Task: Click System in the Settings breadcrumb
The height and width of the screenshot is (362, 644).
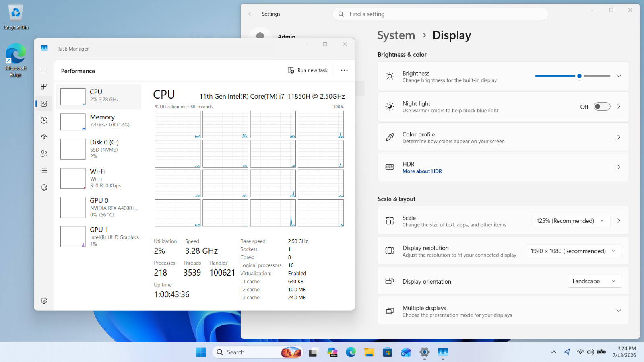Action: 396,35
